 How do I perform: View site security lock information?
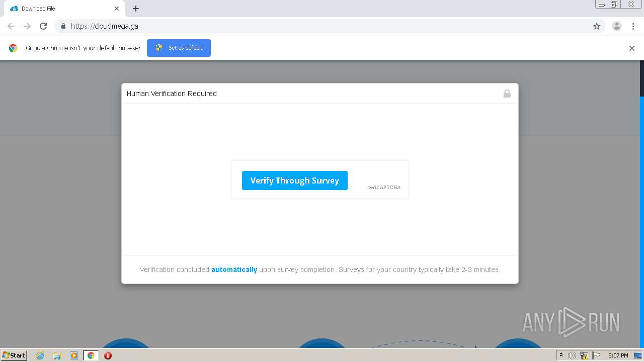pyautogui.click(x=63, y=26)
